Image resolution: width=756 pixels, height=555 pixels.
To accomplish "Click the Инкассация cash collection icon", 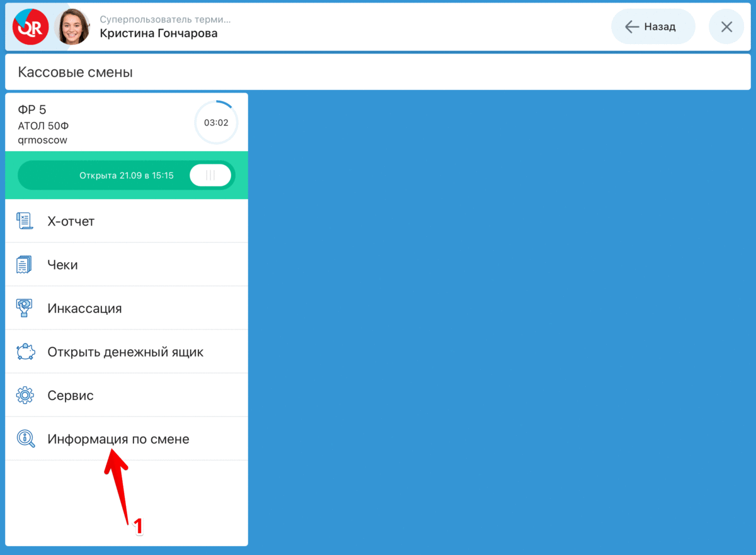I will point(25,308).
